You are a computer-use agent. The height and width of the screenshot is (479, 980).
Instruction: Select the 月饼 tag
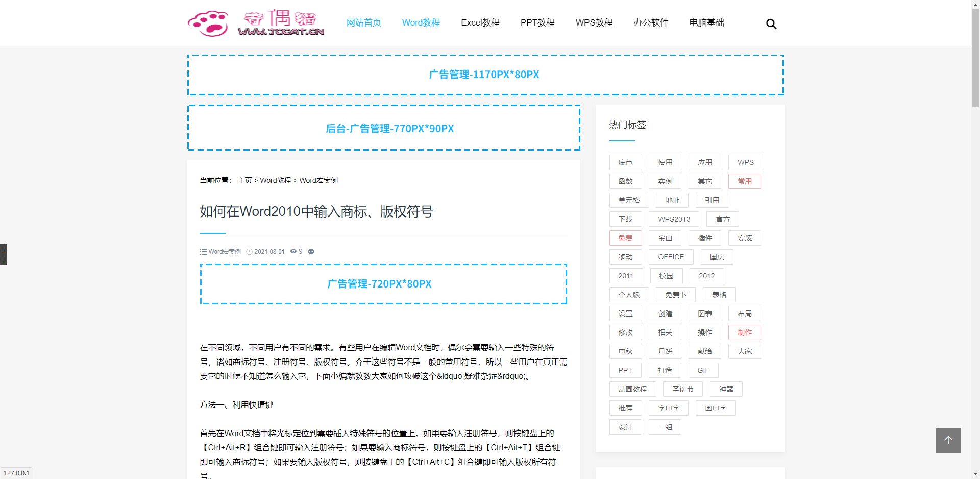pos(665,351)
